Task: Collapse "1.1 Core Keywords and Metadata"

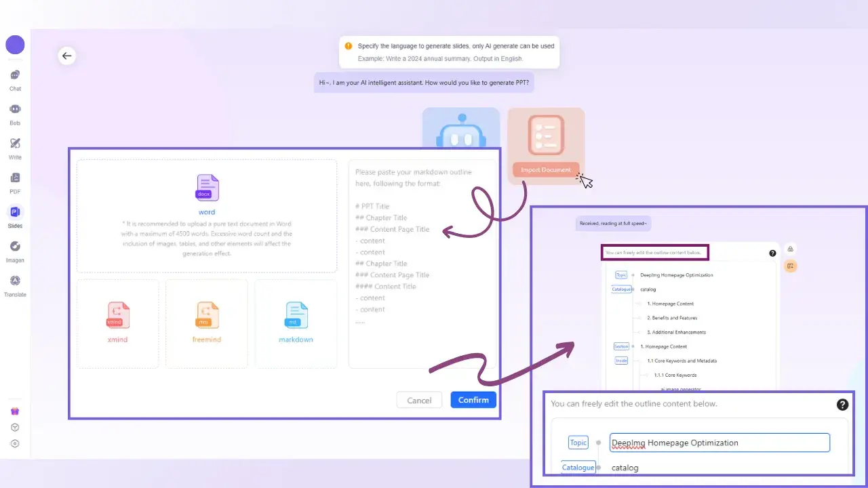Action: point(638,361)
